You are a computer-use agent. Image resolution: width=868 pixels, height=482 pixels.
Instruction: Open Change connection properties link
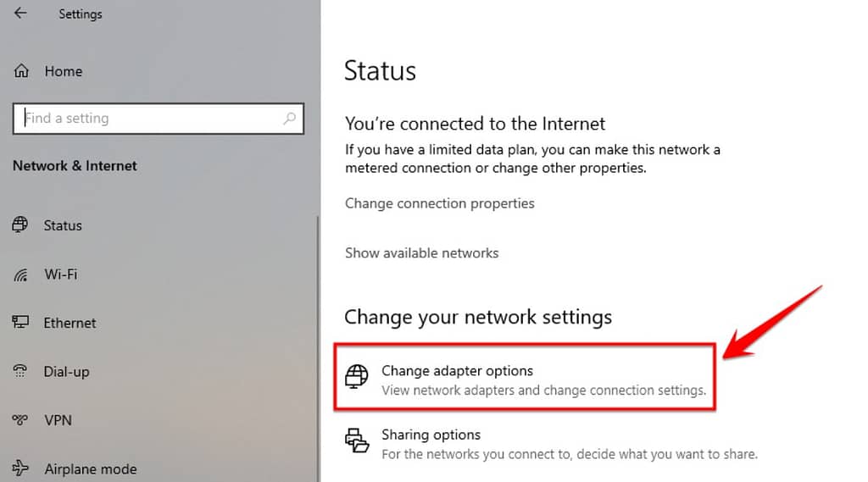(x=440, y=203)
